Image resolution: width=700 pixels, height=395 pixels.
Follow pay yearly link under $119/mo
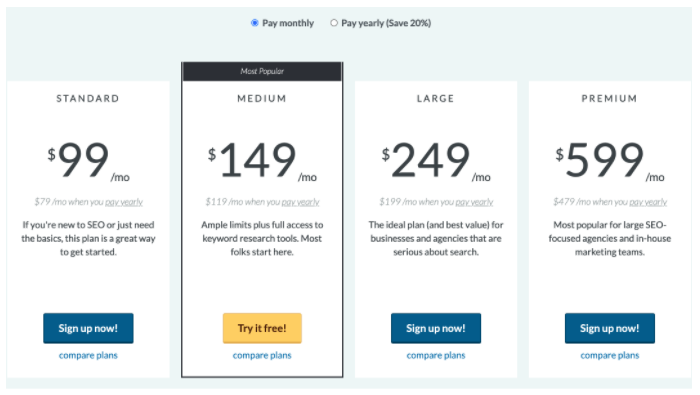coord(300,202)
